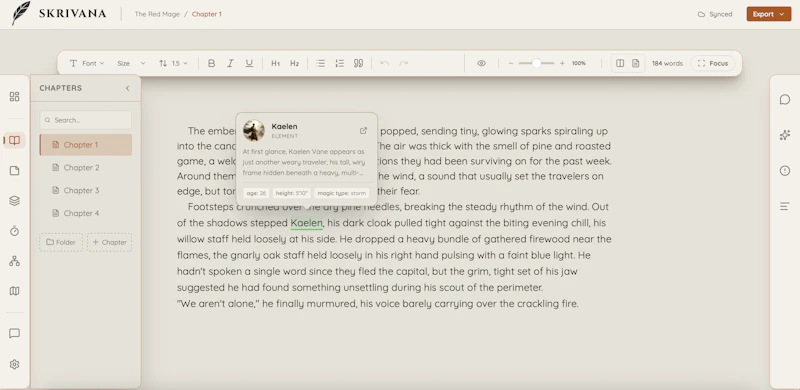Click the Chapter 1 breadcrumb
Viewport: 800px width, 390px height.
tap(207, 14)
